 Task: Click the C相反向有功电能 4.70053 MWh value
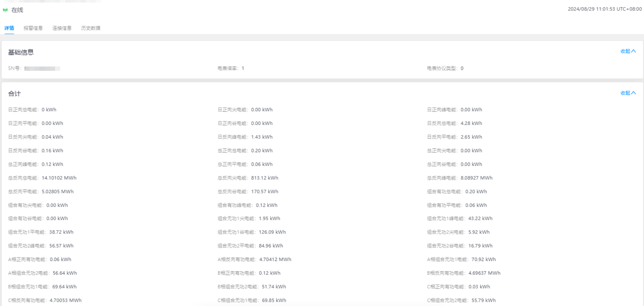(x=66, y=300)
